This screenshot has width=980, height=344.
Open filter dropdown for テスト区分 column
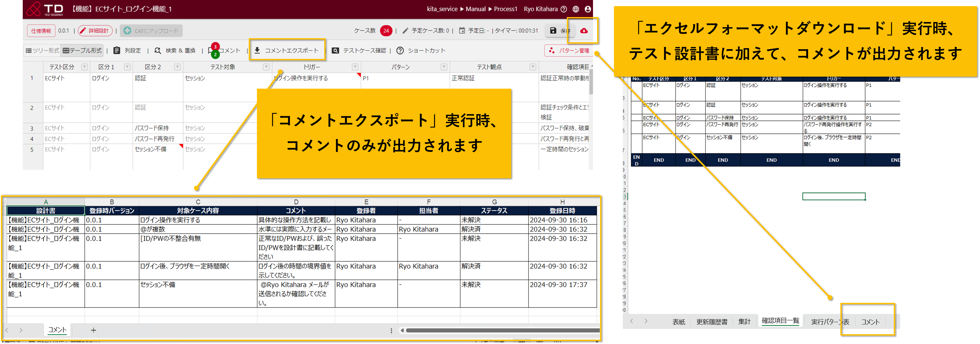point(84,67)
